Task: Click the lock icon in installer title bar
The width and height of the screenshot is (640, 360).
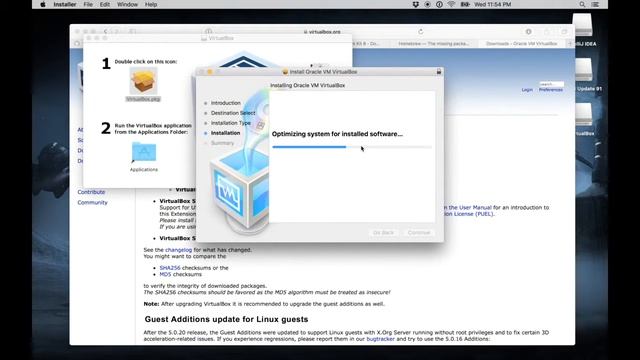Action: pyautogui.click(x=439, y=71)
